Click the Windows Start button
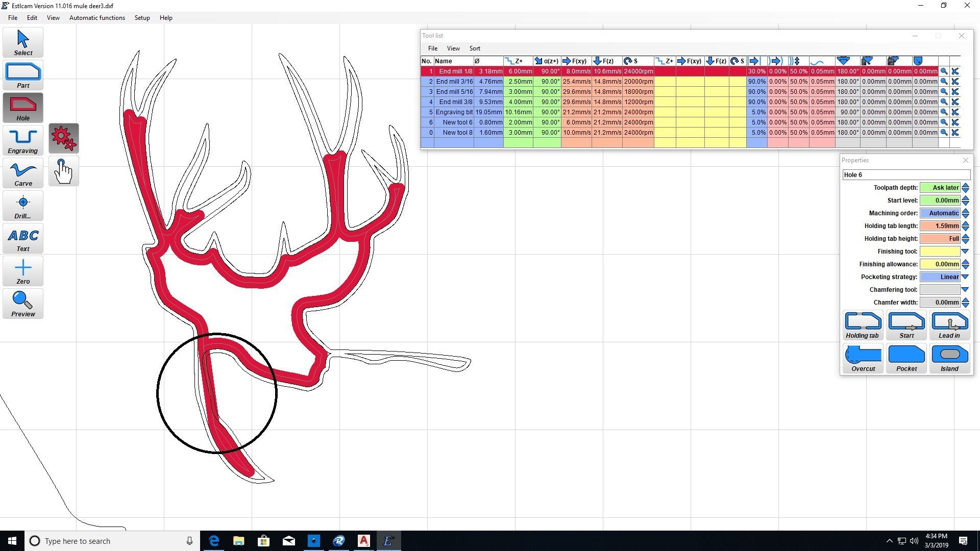This screenshot has height=551, width=980. pos(12,541)
